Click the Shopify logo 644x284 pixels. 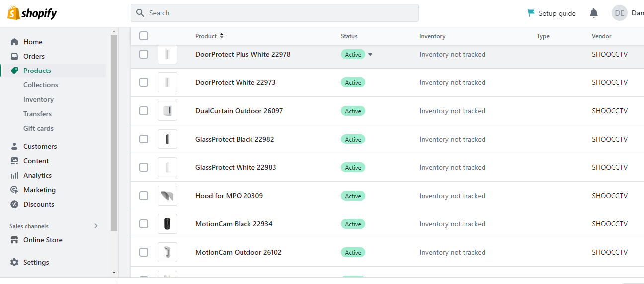[32, 13]
